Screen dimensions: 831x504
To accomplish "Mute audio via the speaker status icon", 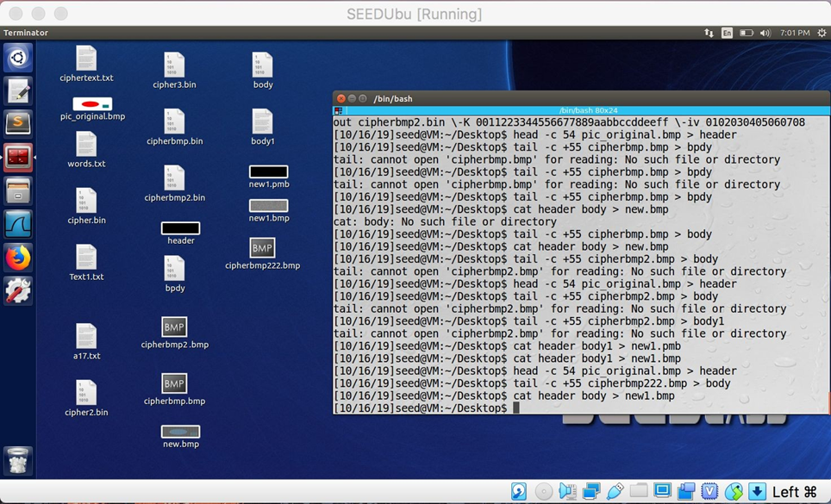I will 566,490.
